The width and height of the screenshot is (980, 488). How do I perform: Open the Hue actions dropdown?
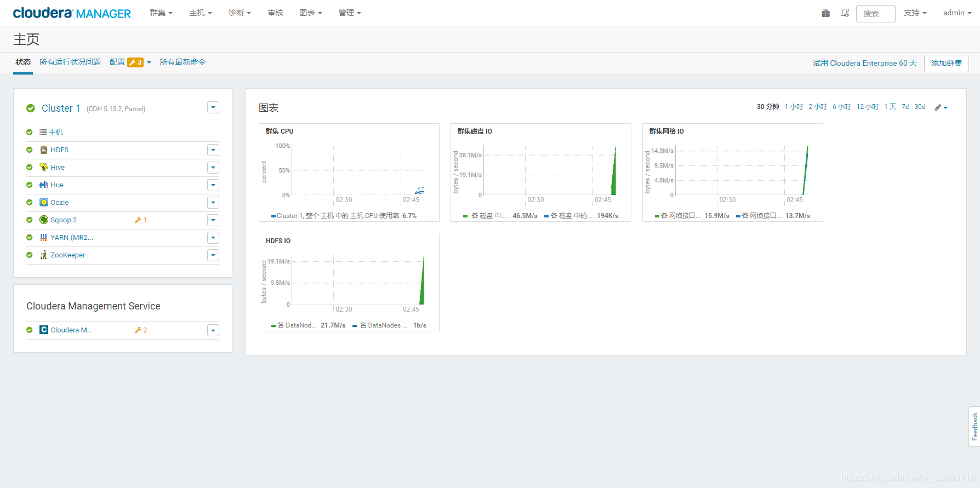pyautogui.click(x=213, y=185)
